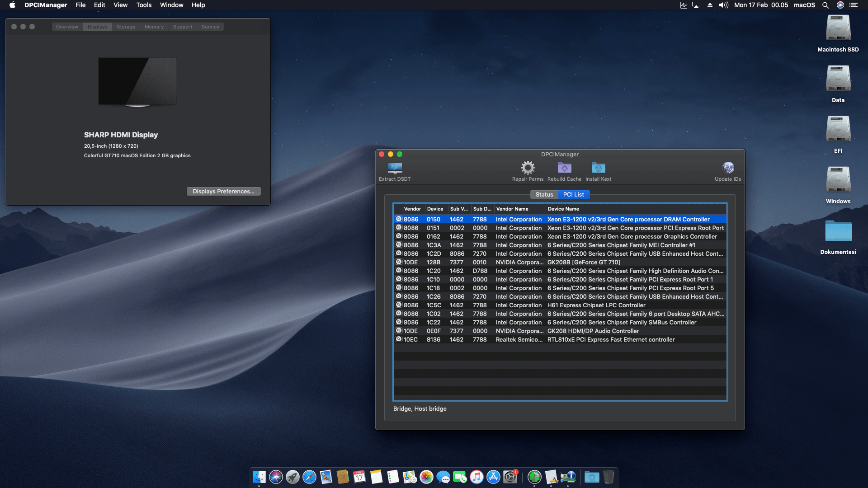Open FaceTime icon in dock
Viewport: 868px width, 488px height.
click(460, 477)
